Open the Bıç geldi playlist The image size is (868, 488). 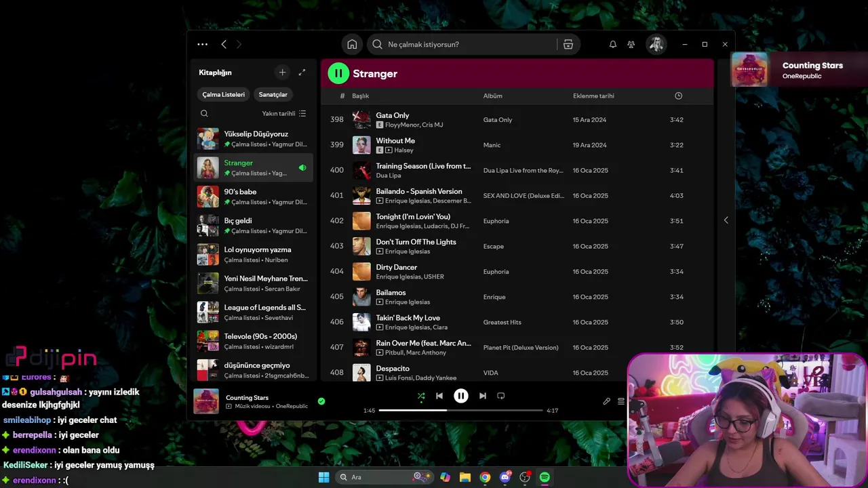pyautogui.click(x=254, y=226)
